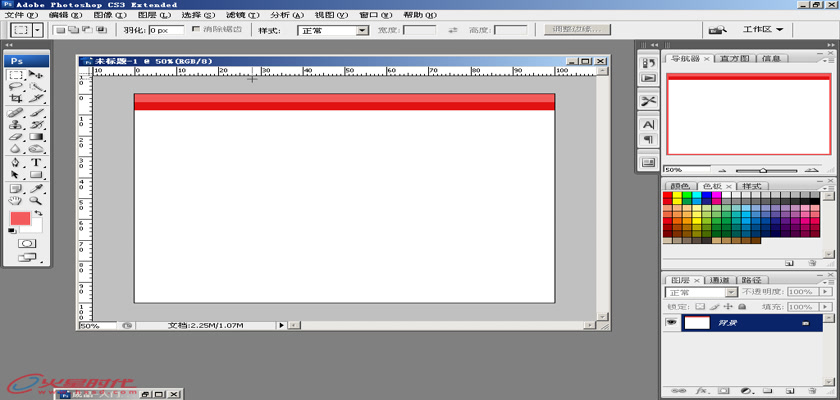840x400 pixels.
Task: Expand the 工作区 workspace dropdown
Action: coord(763,30)
